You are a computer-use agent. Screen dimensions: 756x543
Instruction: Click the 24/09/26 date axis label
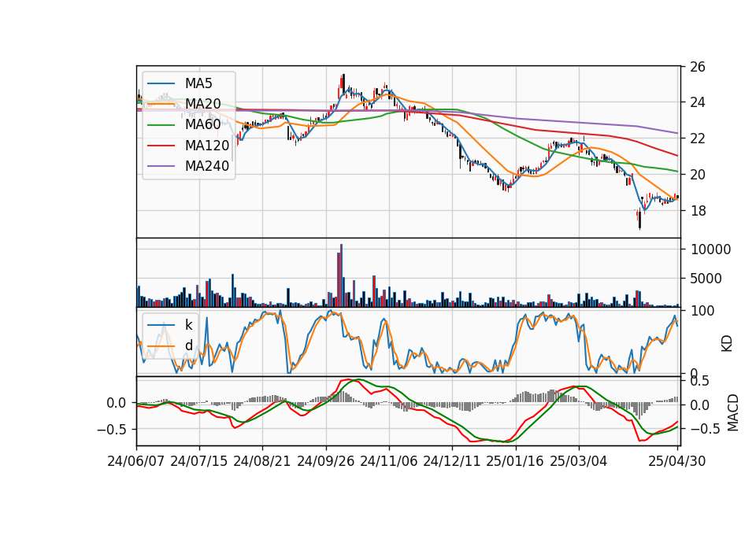[326, 461]
